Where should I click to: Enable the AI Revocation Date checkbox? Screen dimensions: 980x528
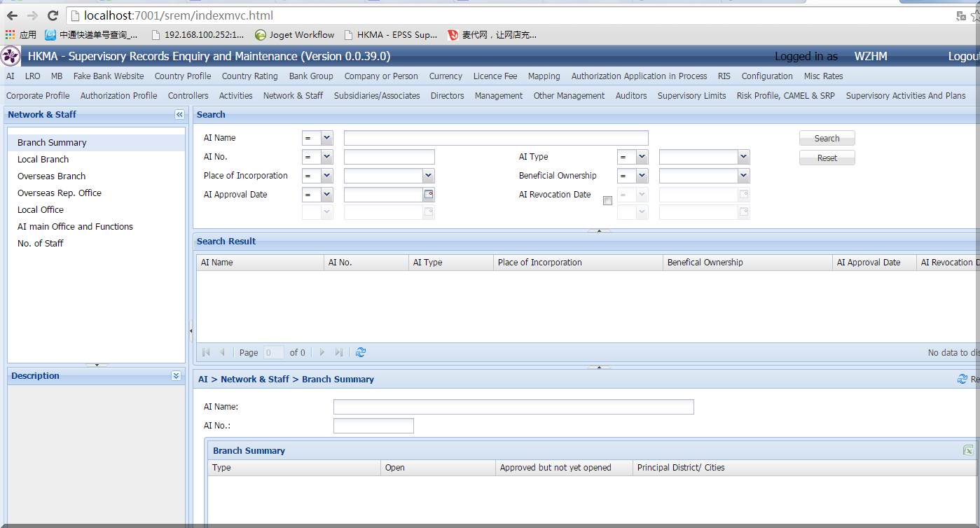tap(607, 201)
